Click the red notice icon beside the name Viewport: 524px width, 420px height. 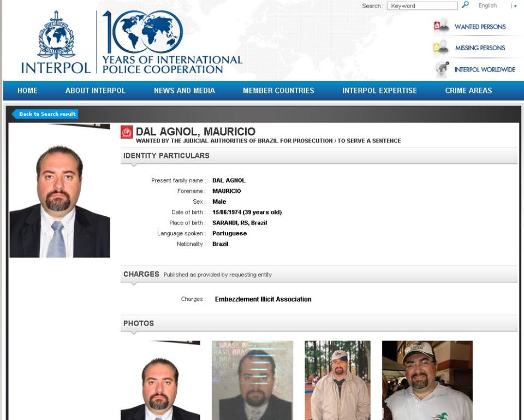click(x=127, y=132)
